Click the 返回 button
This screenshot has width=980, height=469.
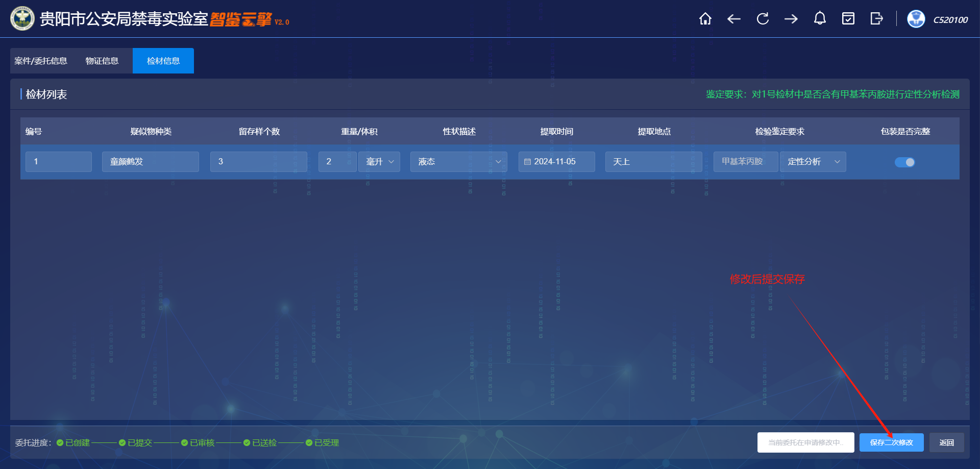946,442
